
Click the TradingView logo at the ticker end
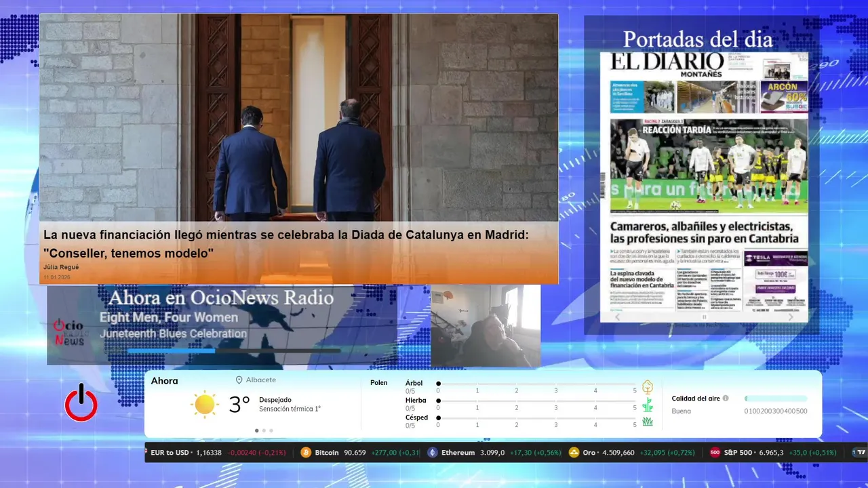coord(860,452)
